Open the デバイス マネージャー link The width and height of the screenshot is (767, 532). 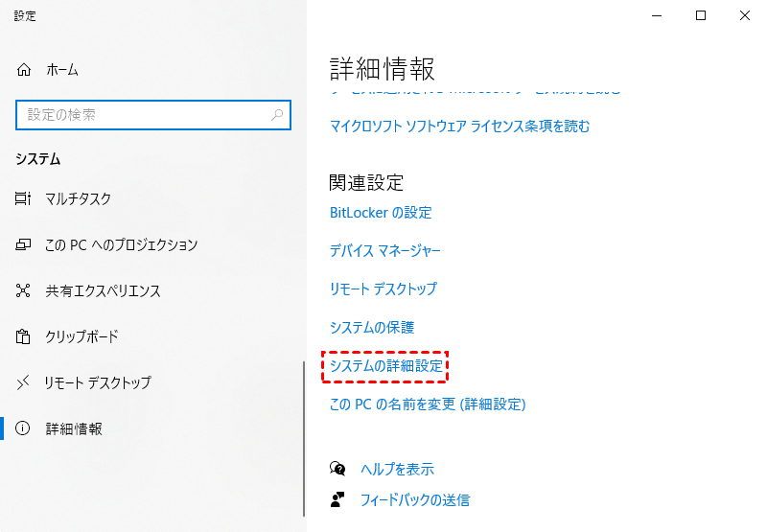385,251
